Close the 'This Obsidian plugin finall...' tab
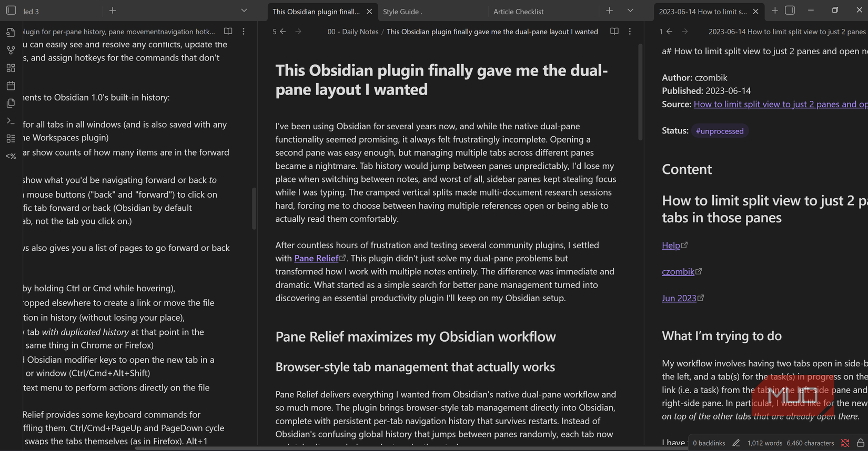The width and height of the screenshot is (868, 451). pos(369,12)
